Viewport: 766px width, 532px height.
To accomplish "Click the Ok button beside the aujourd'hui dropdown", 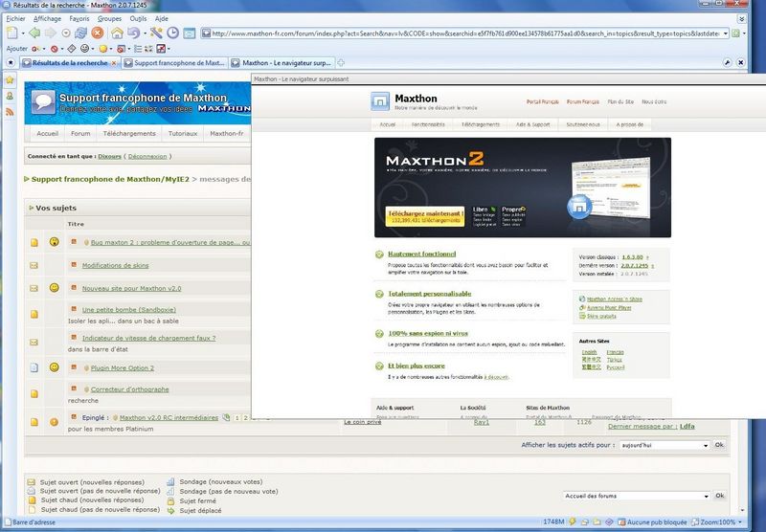I will coord(719,445).
